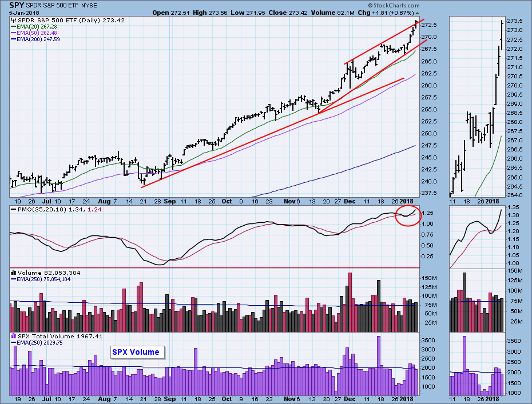532x404 pixels.
Task: Click the PMO(35,20,10) 1.34 legend label
Action: 50,210
